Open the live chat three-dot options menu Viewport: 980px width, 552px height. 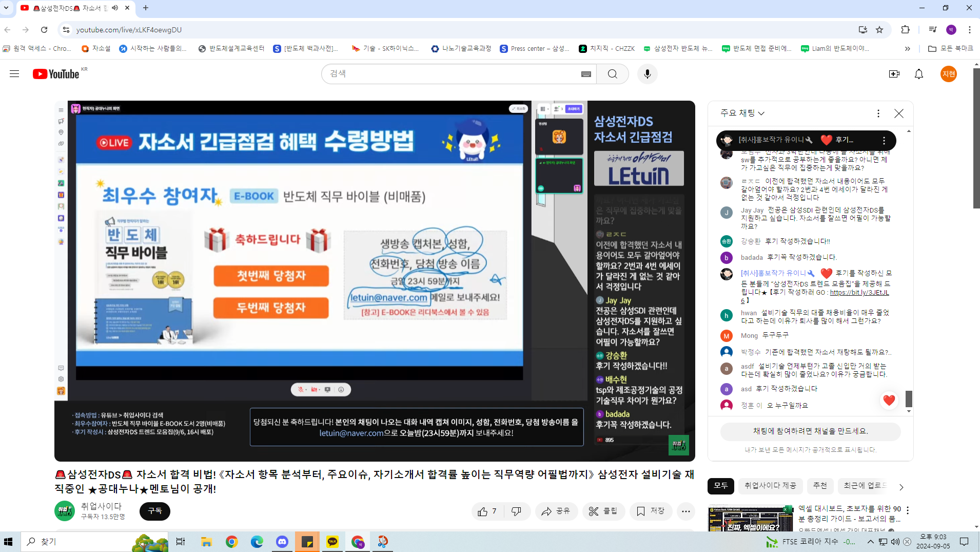[878, 113]
